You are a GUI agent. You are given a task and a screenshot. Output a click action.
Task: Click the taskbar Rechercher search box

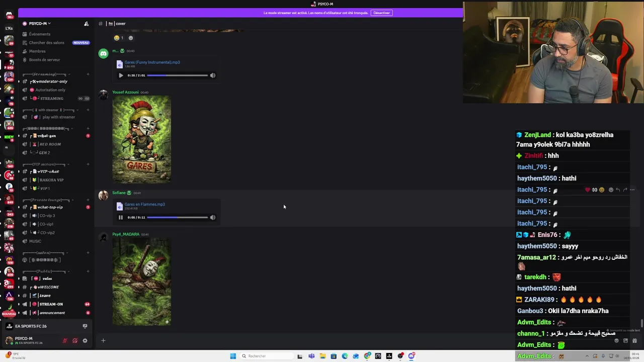[x=266, y=356]
